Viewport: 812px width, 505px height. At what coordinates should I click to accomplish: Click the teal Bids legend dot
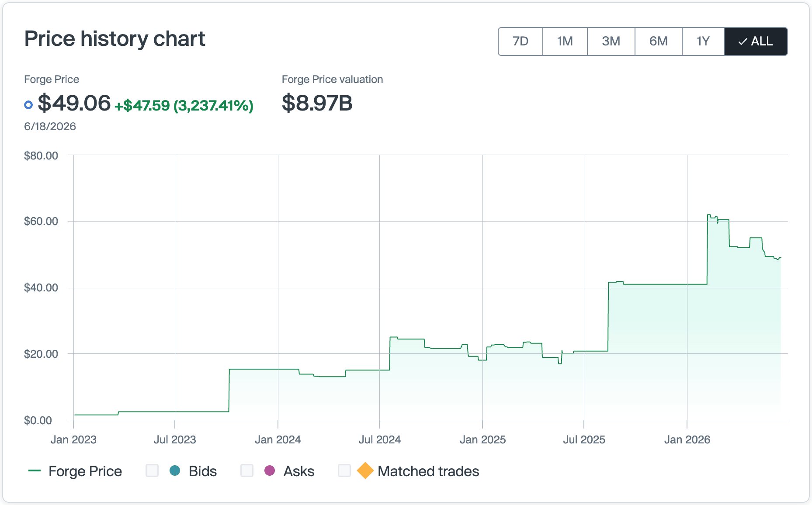pos(175,470)
